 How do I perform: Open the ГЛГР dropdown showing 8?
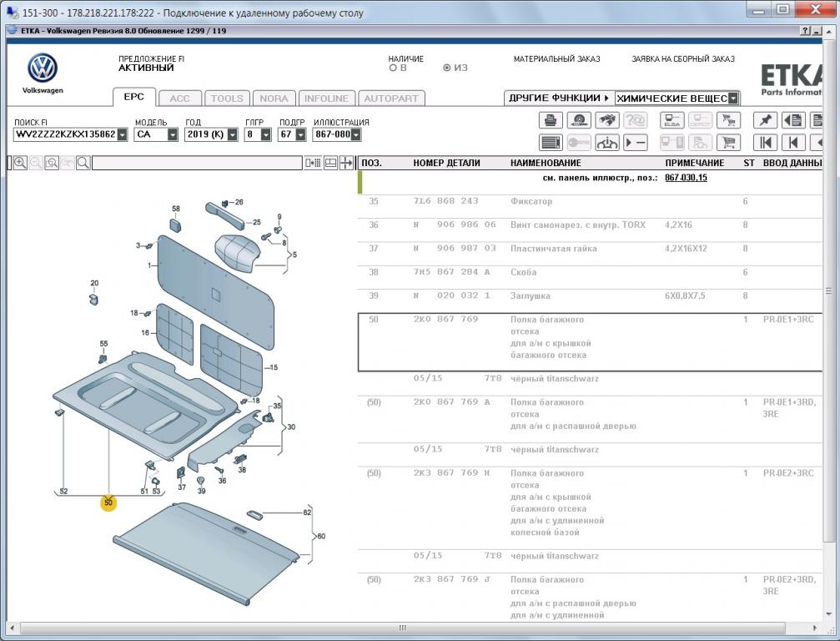pos(266,134)
